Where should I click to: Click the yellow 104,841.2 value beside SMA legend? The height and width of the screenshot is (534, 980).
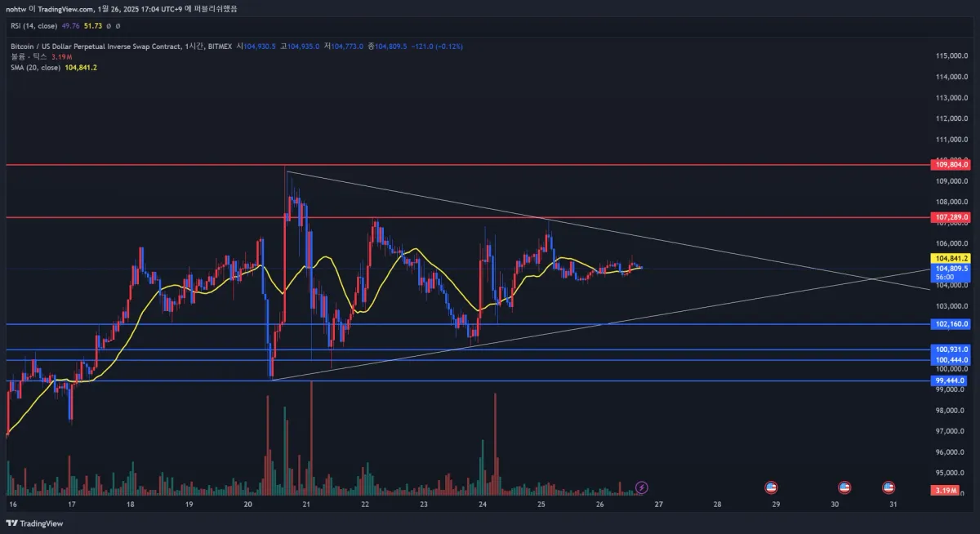pyautogui.click(x=81, y=67)
